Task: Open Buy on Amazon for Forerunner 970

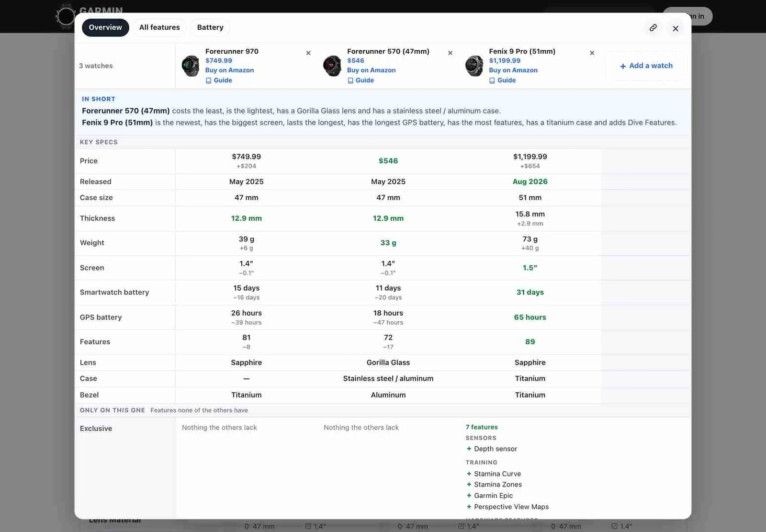Action: pos(229,70)
